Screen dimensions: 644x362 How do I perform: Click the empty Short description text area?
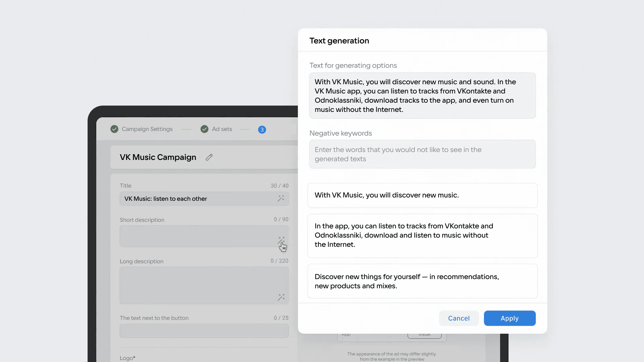coord(198,236)
